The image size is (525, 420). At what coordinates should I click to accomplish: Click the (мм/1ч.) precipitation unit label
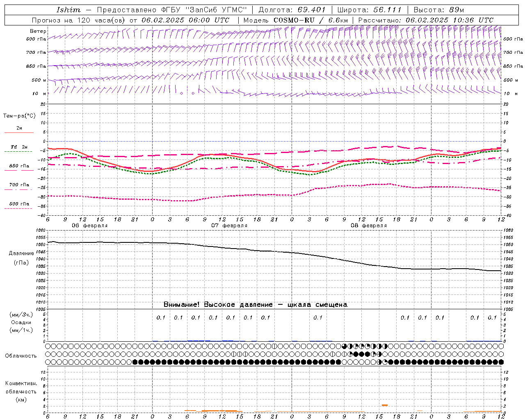(21, 330)
